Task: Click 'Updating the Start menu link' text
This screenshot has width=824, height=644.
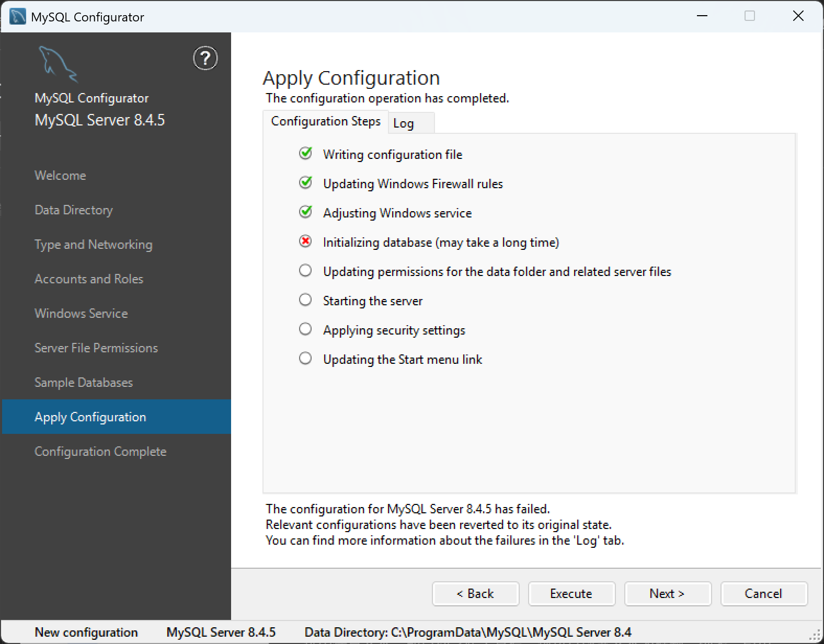Action: 403,360
